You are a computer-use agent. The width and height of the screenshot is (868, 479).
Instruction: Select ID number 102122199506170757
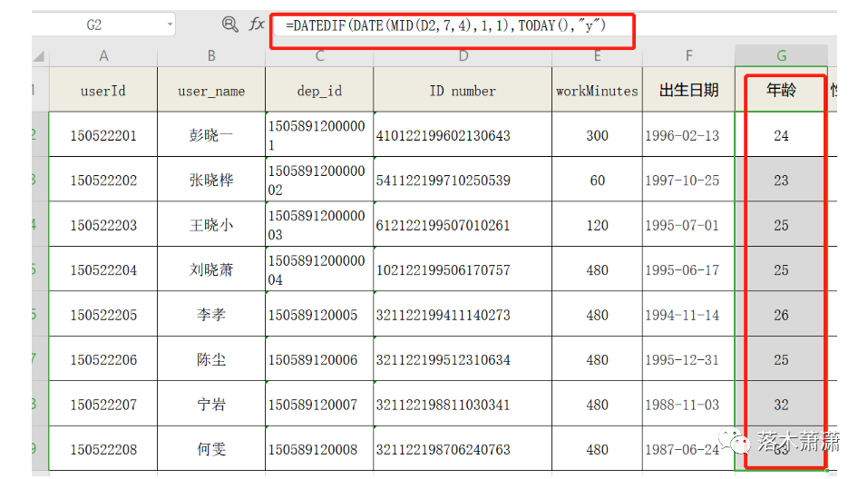pyautogui.click(x=463, y=269)
